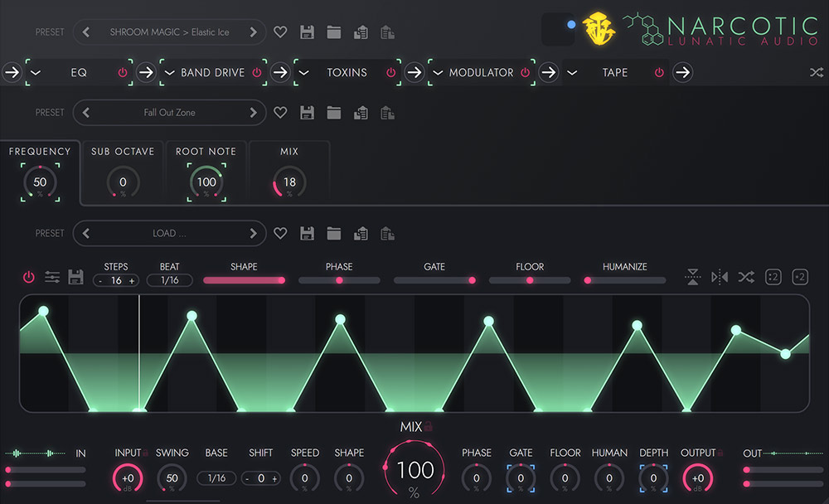The image size is (829, 504).
Task: Open the MODULATOR slot dropdown arrow
Action: point(437,73)
